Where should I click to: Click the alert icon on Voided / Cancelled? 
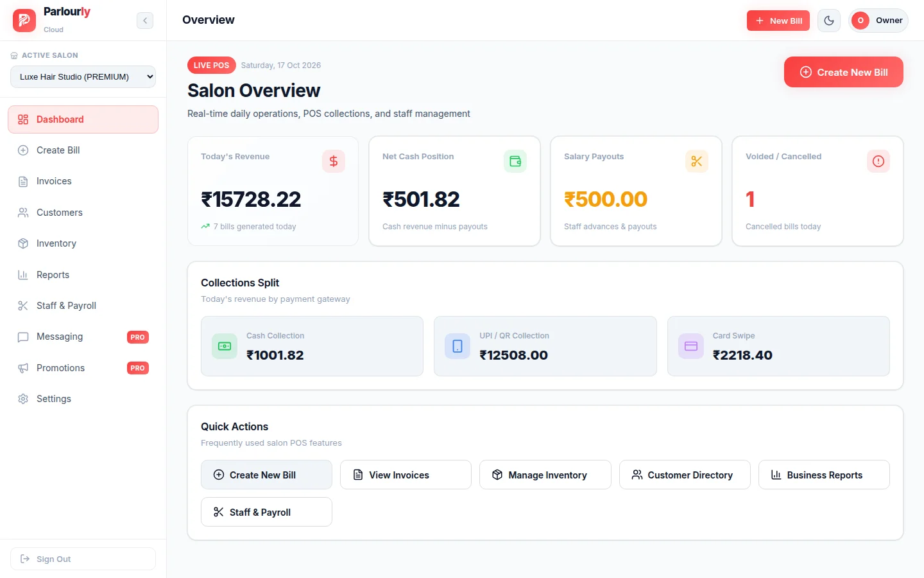pos(878,161)
